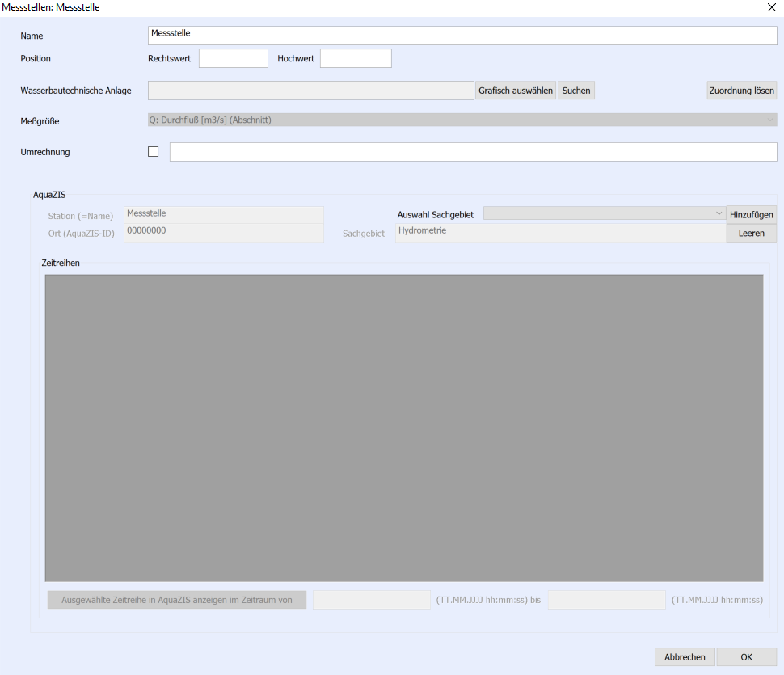Cancel the dialog with Abbrechen
784x675 pixels.
pyautogui.click(x=685, y=657)
